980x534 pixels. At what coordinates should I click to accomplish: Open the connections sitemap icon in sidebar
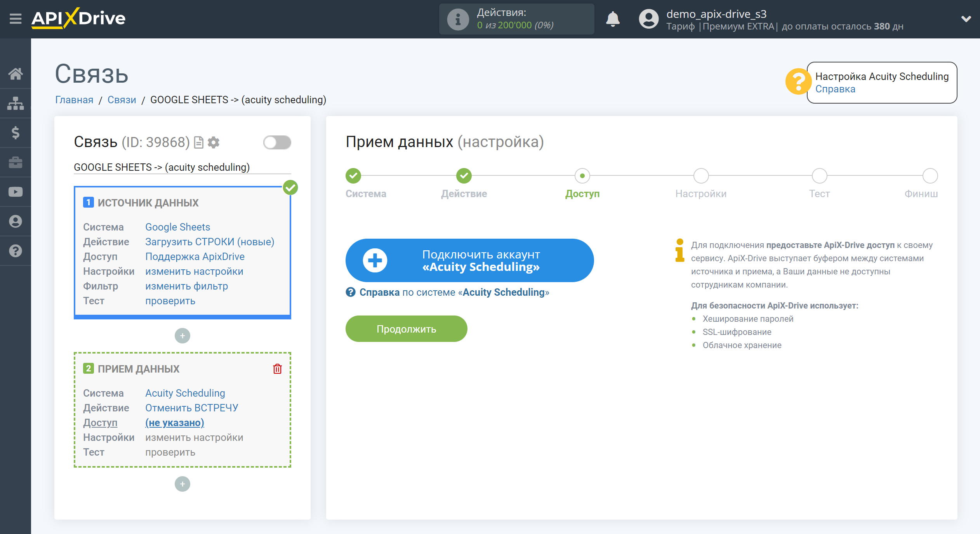tap(16, 103)
